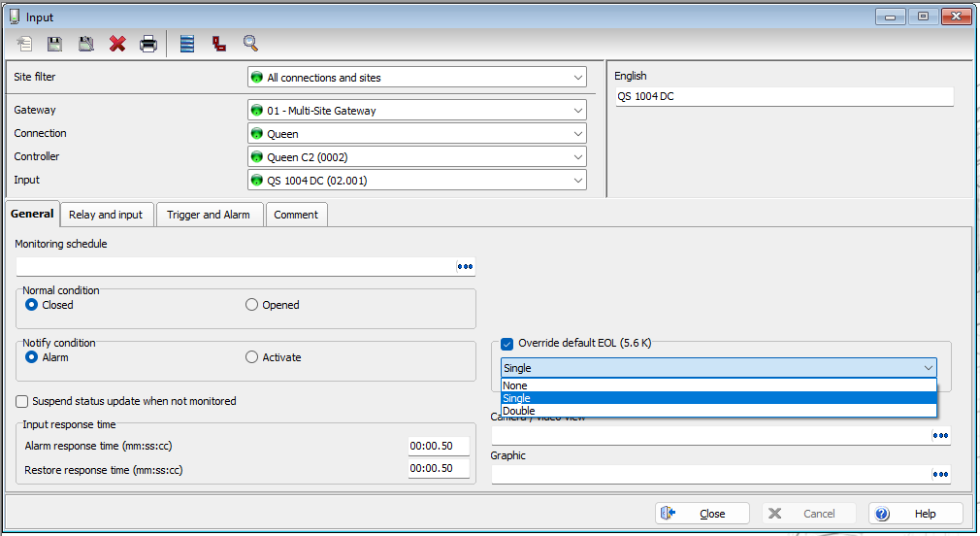Minimize the Input window
Image resolution: width=980 pixels, height=536 pixels.
coord(890,17)
